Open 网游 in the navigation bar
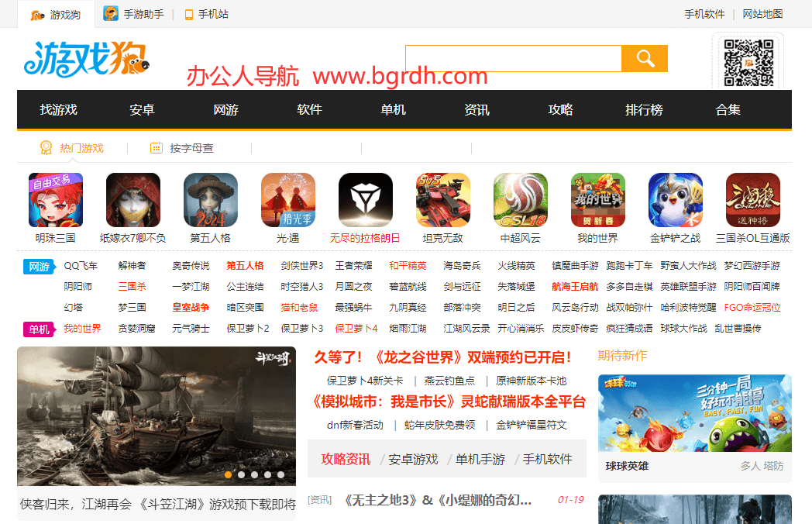The height and width of the screenshot is (524, 812). click(225, 109)
